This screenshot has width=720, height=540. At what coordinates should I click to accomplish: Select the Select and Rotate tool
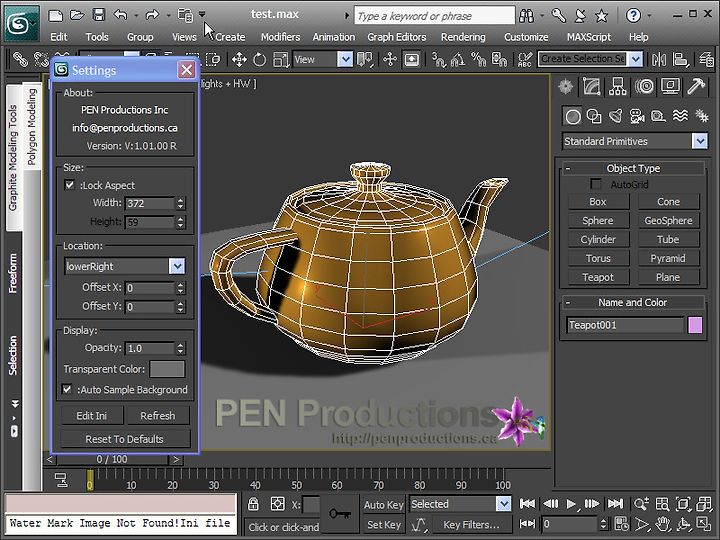coord(259,59)
